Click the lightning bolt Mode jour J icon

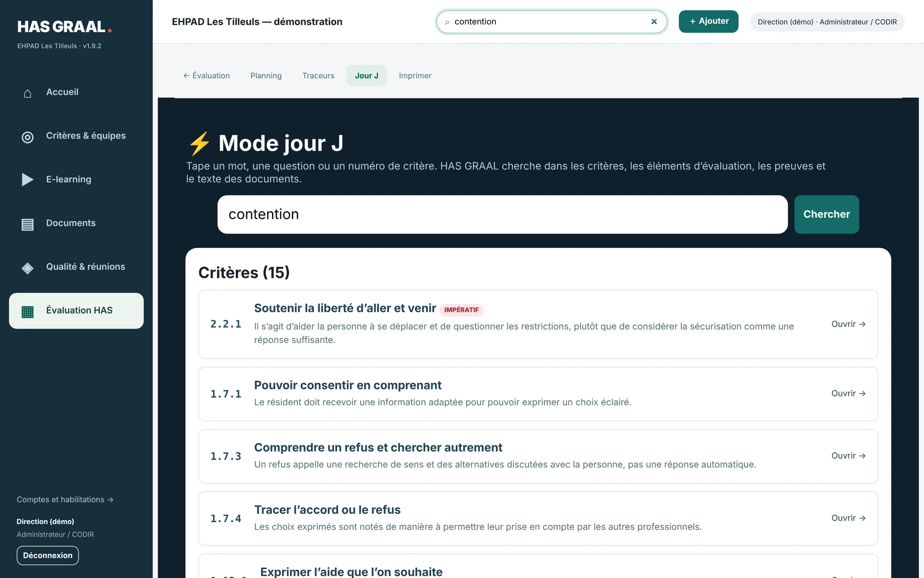[x=199, y=144]
